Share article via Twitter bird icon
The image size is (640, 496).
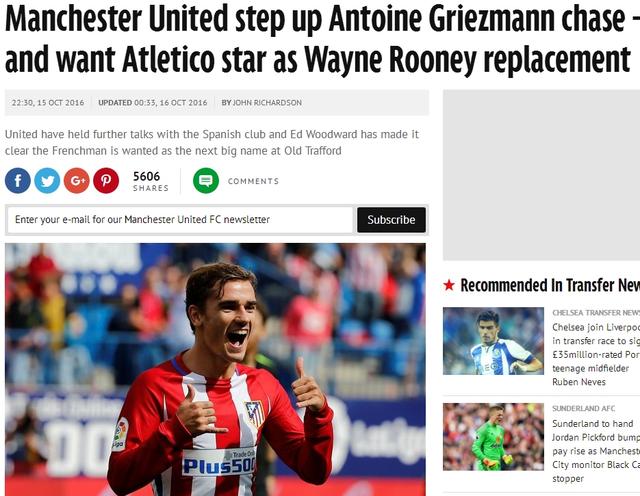click(47, 180)
